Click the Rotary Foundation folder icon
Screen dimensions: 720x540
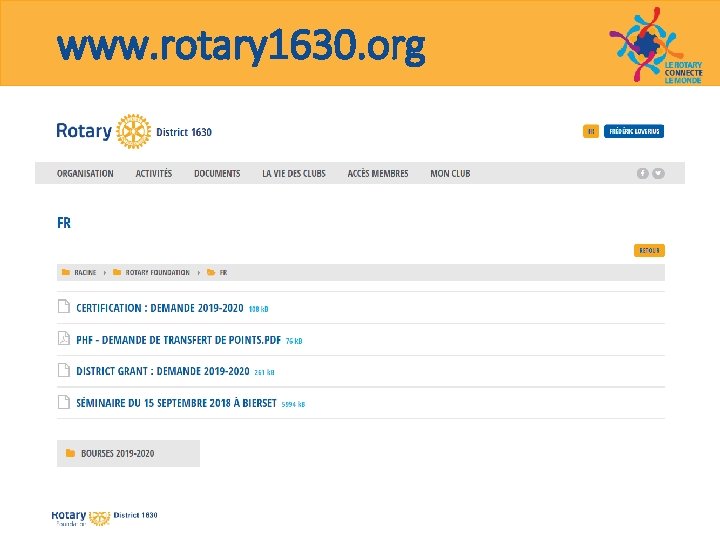click(x=117, y=272)
